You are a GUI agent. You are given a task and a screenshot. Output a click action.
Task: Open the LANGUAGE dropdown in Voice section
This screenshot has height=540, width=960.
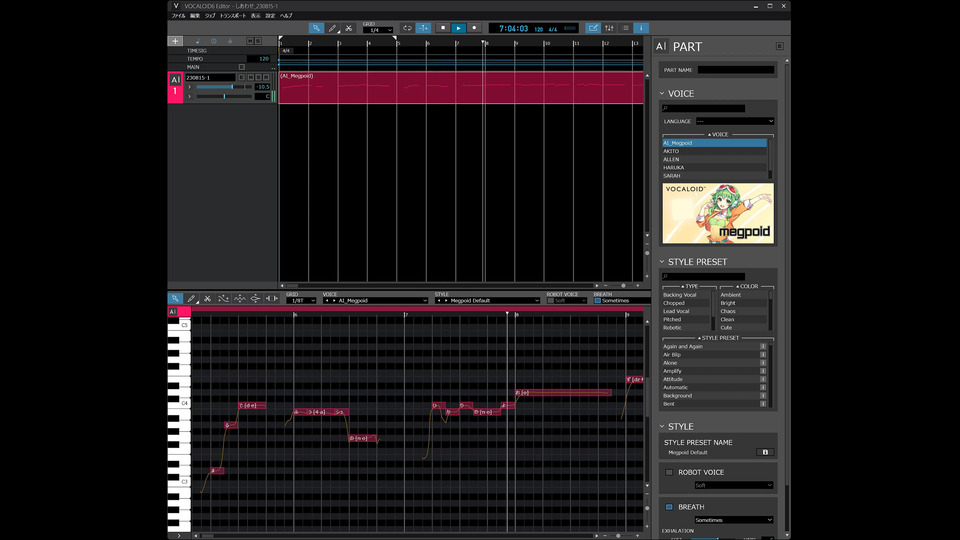pos(735,121)
